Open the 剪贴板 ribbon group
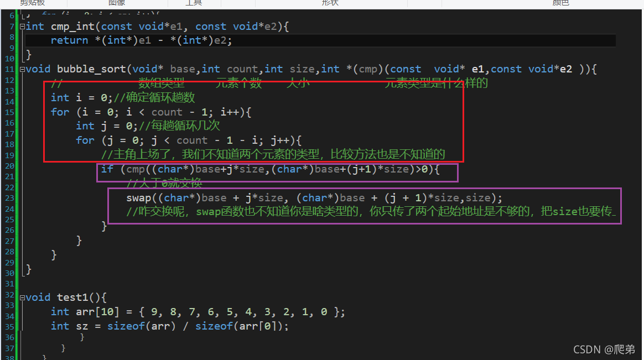Screen dimensions: 644x360 [30, 3]
